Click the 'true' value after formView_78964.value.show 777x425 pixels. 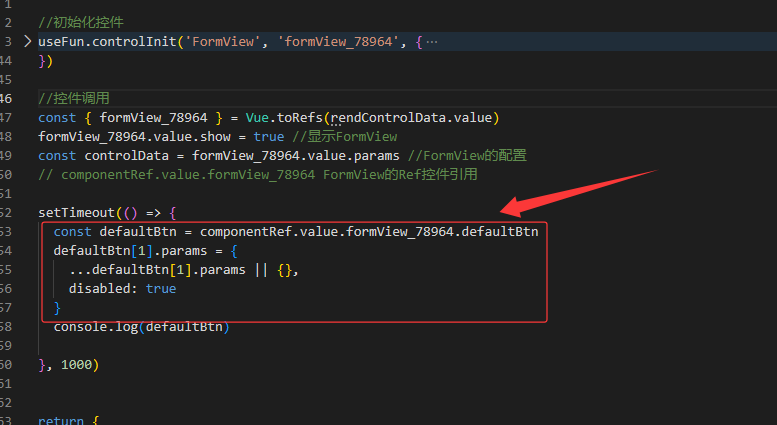[x=269, y=137]
